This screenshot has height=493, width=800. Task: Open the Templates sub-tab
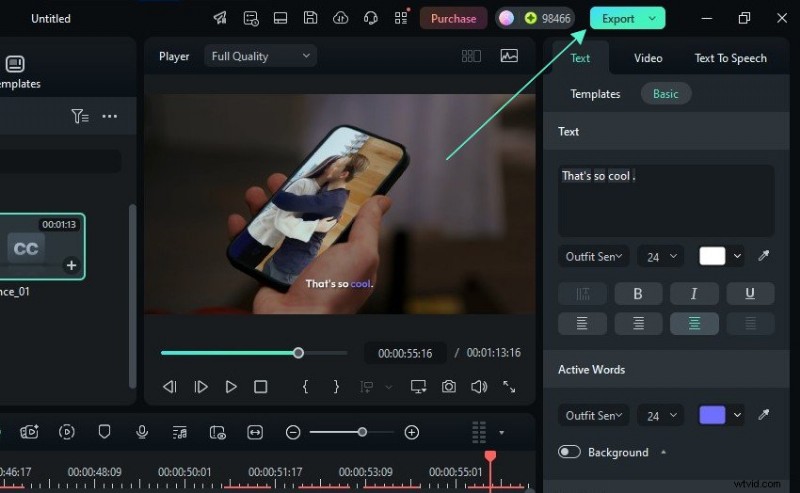tap(595, 94)
